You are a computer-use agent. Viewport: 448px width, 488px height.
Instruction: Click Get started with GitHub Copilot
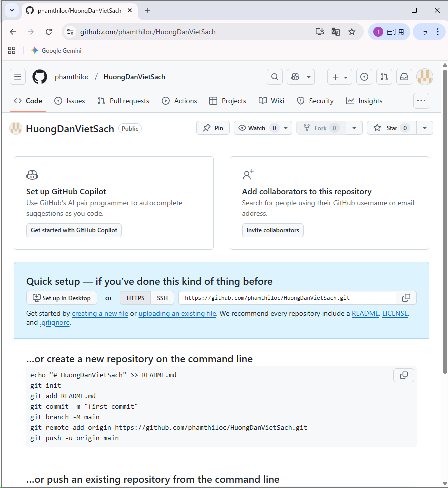click(74, 230)
